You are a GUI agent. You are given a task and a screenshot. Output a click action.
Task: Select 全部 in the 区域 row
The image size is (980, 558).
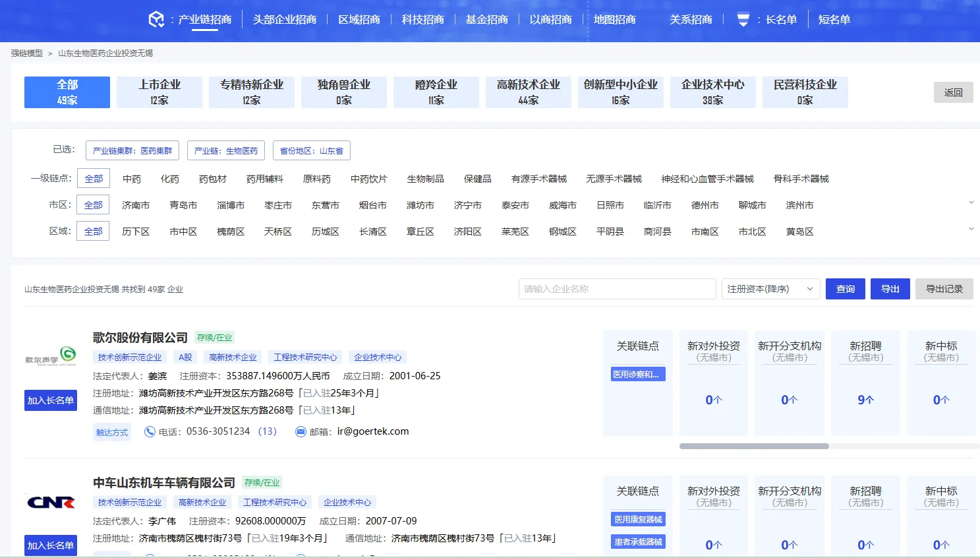pos(94,232)
